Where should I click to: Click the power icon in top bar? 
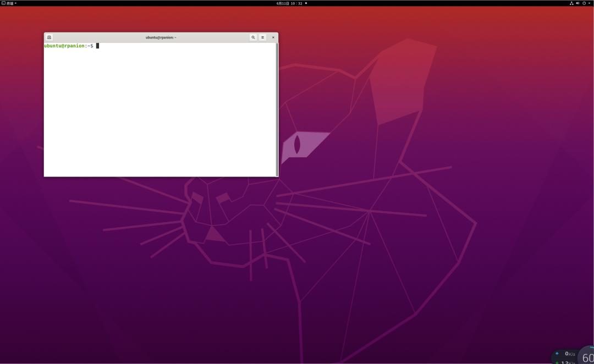pos(584,3)
